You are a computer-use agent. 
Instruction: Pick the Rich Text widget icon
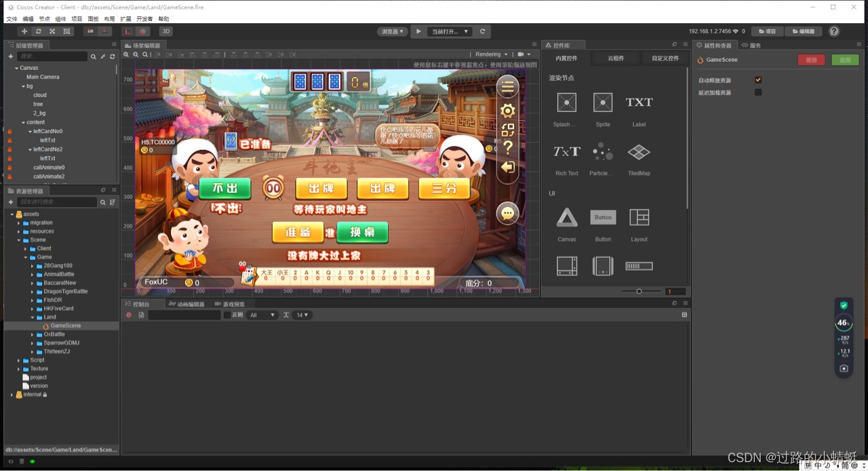point(566,151)
